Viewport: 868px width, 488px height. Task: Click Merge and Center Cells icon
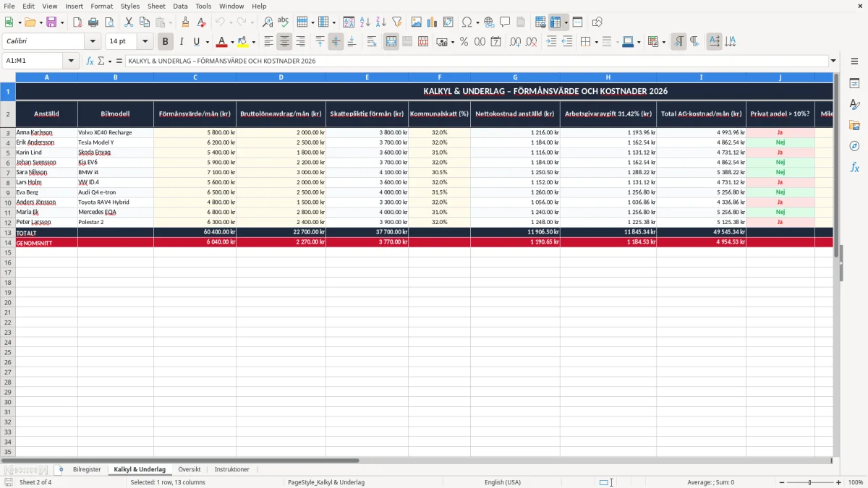391,42
